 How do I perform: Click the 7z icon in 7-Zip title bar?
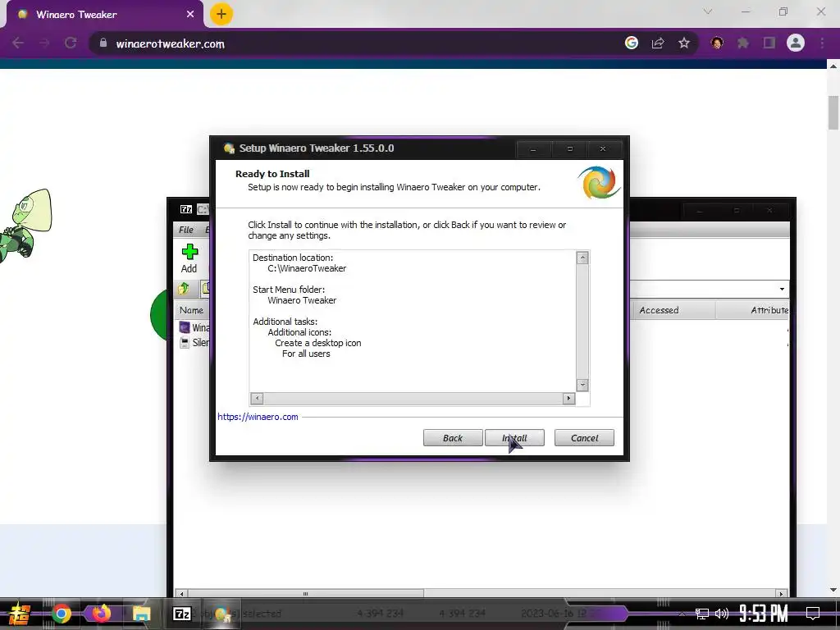click(186, 209)
